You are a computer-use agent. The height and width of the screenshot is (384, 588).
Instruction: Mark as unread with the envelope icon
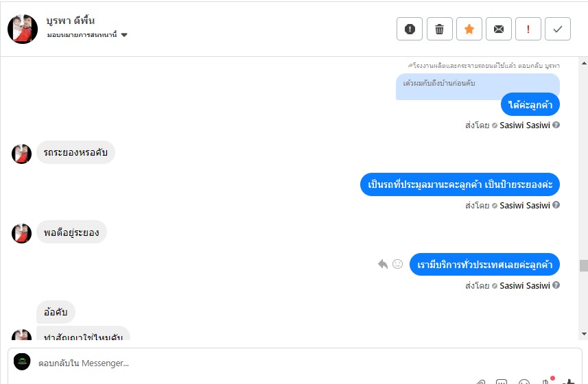[x=499, y=29]
